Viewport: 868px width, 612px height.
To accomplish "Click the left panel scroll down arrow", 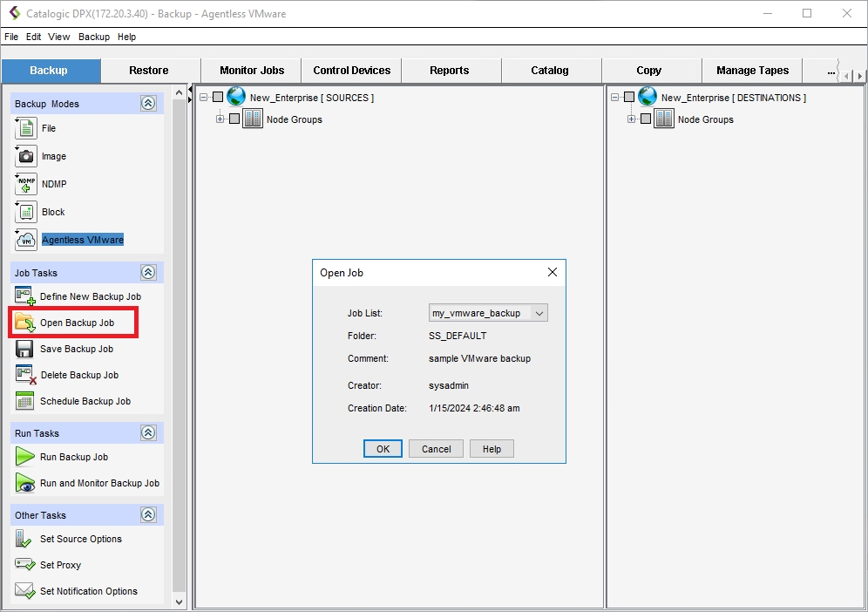I will [180, 602].
